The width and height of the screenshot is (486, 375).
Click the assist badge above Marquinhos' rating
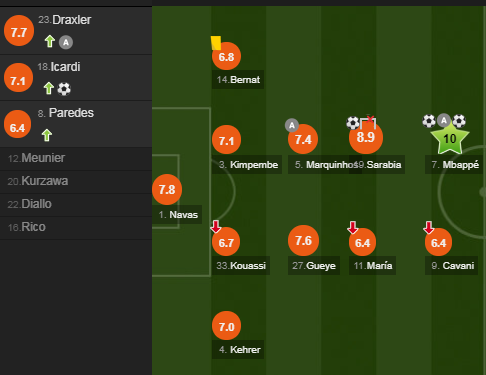coord(292,125)
